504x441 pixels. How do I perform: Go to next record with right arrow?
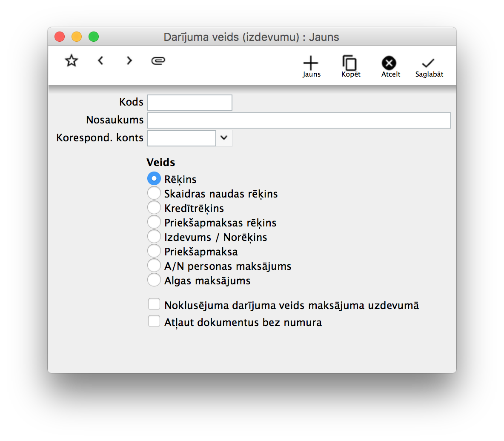coord(129,61)
